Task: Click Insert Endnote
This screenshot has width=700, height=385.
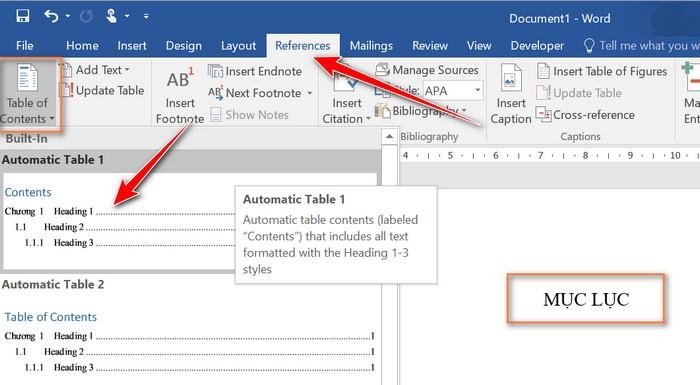Action: pyautogui.click(x=255, y=71)
